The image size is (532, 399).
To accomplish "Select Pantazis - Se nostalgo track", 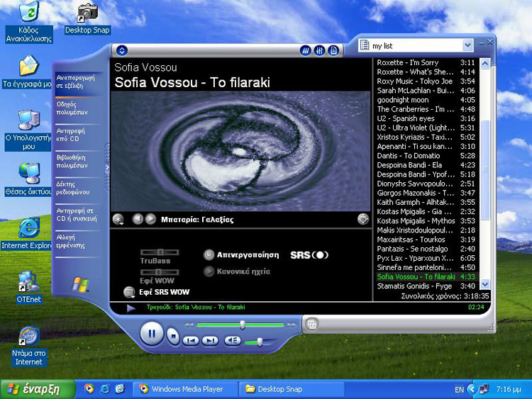I will pyautogui.click(x=426, y=249).
